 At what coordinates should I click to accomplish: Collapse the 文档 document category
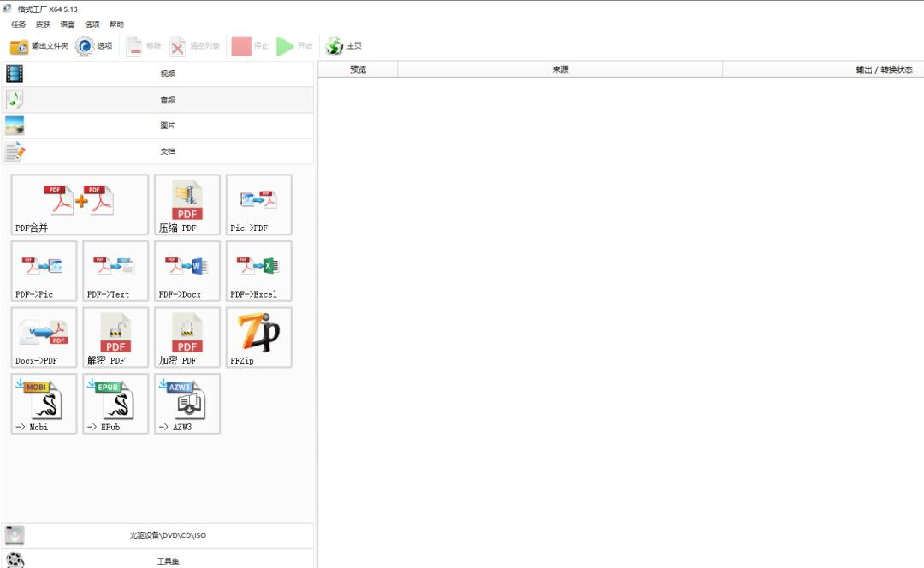pos(157,151)
